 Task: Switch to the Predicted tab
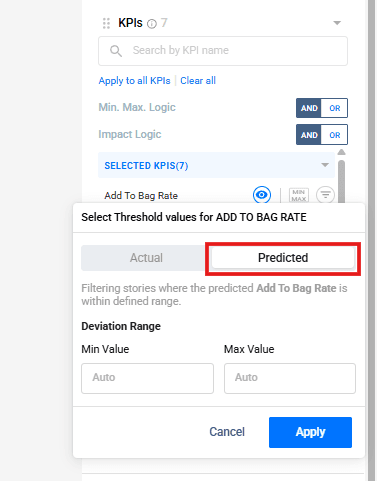pos(283,258)
